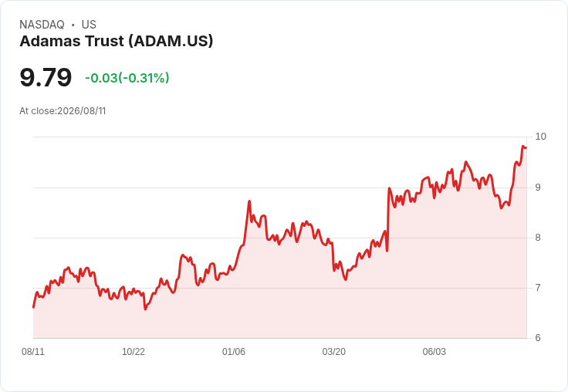
Task: Click the 03/20 x-axis date label
Action: tap(334, 352)
